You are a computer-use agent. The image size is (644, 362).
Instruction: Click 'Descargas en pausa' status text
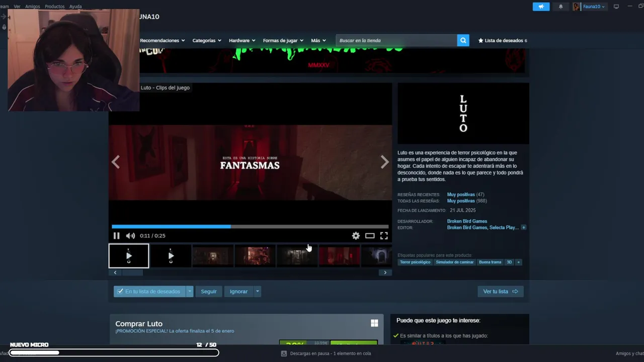[331, 353]
